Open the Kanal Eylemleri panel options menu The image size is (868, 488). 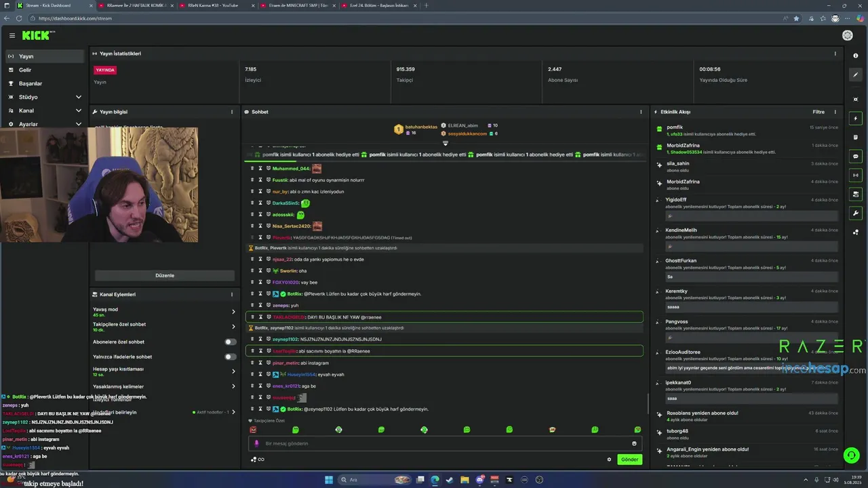232,294
